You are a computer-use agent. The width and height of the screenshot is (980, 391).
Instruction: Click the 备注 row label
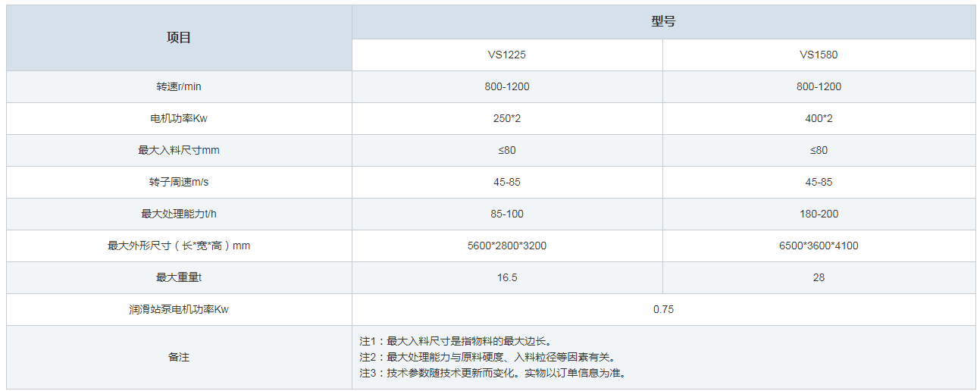pos(179,357)
